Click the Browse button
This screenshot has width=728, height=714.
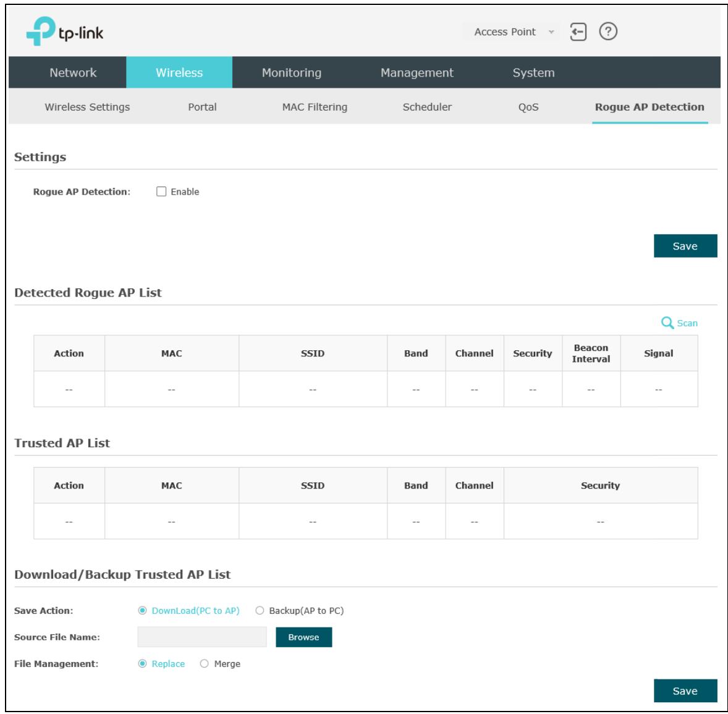303,637
